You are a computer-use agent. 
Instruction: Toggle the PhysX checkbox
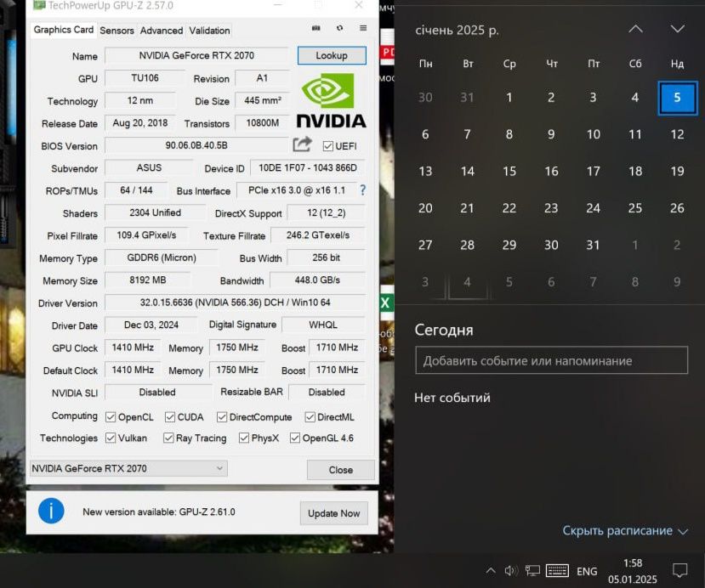(244, 438)
